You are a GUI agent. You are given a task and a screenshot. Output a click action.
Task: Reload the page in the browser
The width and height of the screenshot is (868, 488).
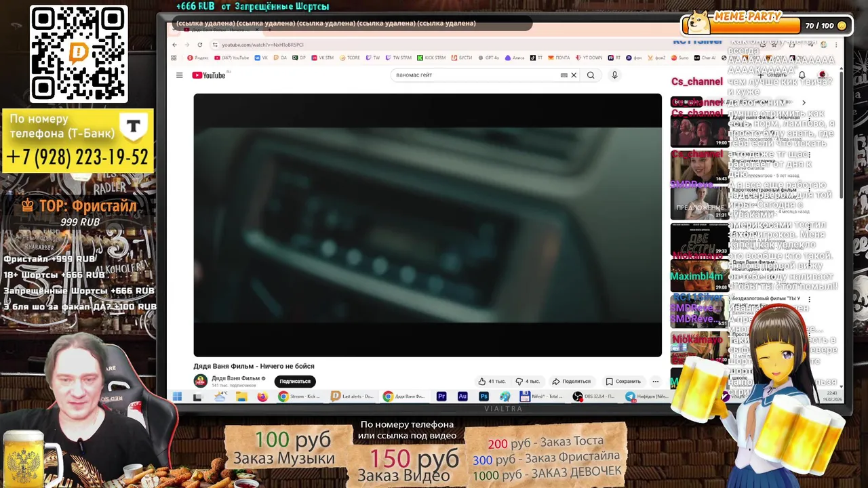tap(200, 45)
